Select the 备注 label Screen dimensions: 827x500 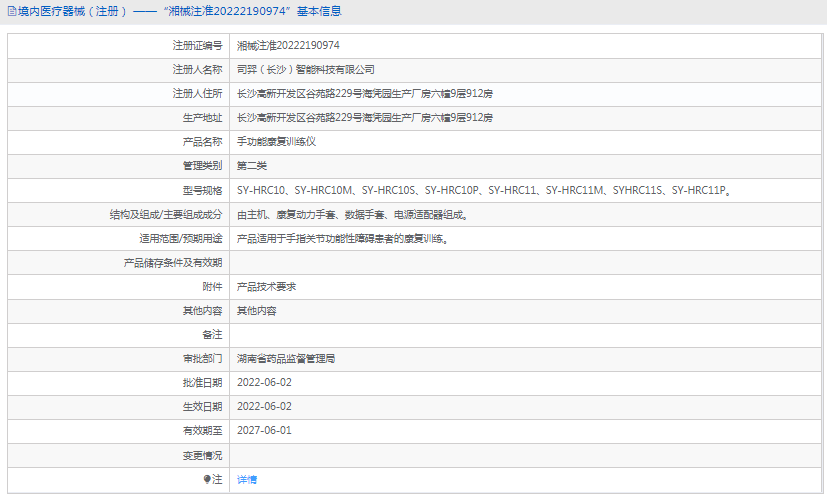[x=213, y=335]
